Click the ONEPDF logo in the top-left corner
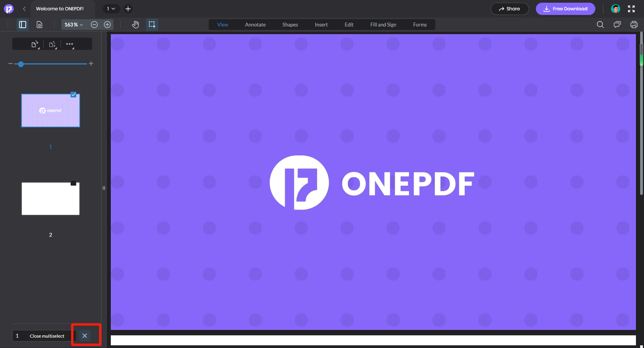This screenshot has height=348, width=644. (x=8, y=9)
